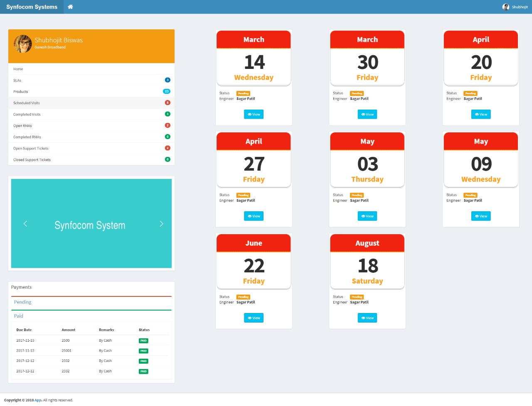Screen dimensions: 532x406
Task: Click the May 03 Thursday calendar tile
Action: pos(367,160)
